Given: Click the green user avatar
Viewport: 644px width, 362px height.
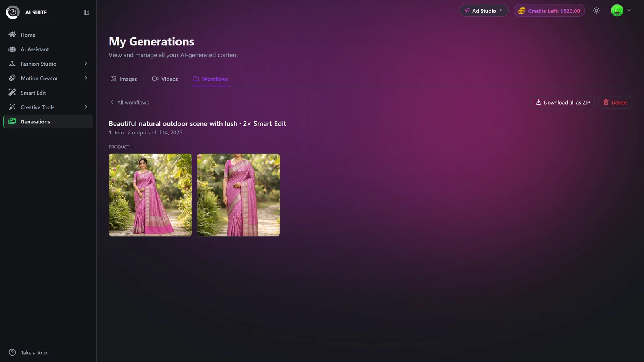Looking at the screenshot, I should [x=617, y=10].
